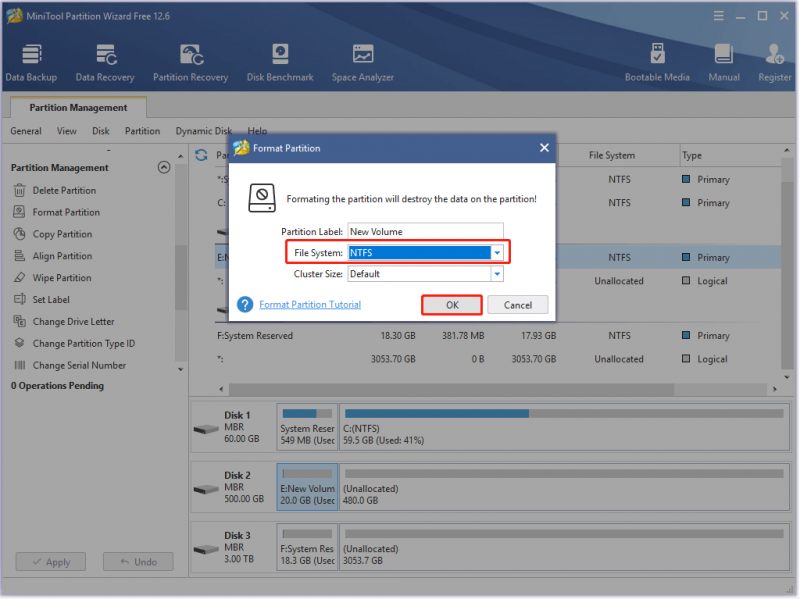This screenshot has height=599, width=800.
Task: Close the Format Partition dialog
Action: [x=544, y=148]
